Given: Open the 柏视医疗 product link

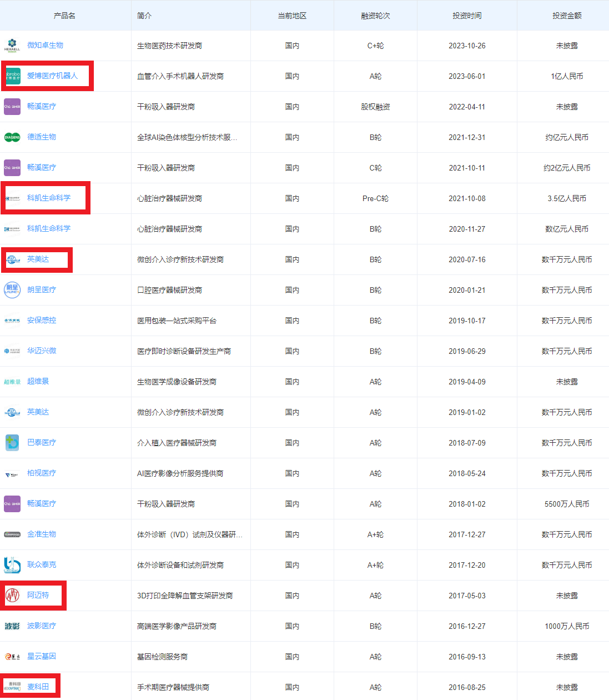Looking at the screenshot, I should [42, 473].
